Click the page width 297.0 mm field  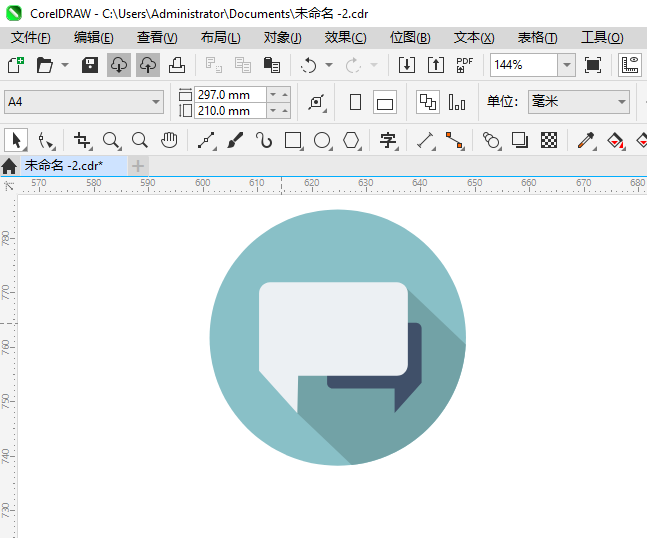[230, 94]
